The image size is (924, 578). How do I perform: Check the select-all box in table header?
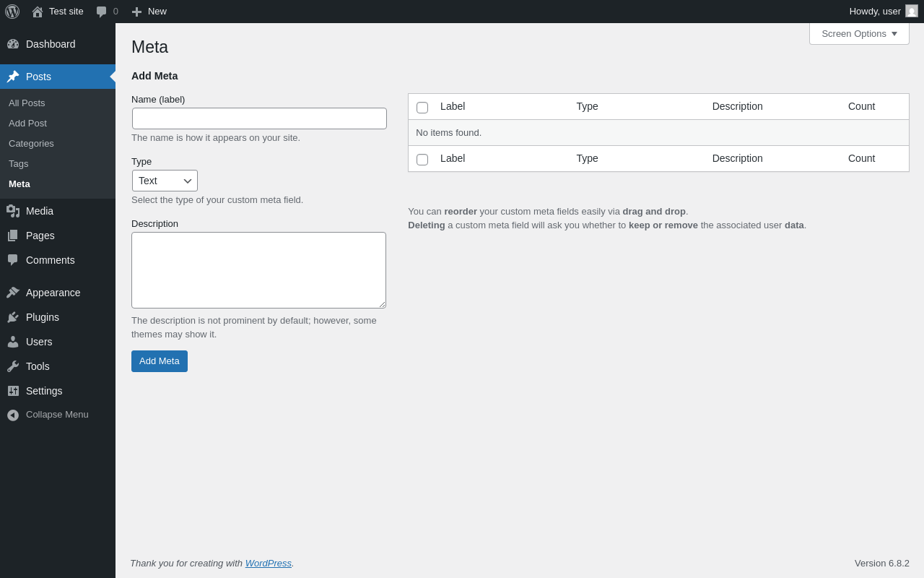tap(422, 108)
